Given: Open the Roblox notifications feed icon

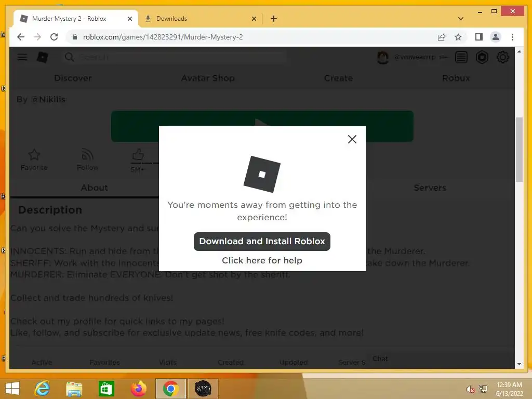Looking at the screenshot, I should click(461, 57).
